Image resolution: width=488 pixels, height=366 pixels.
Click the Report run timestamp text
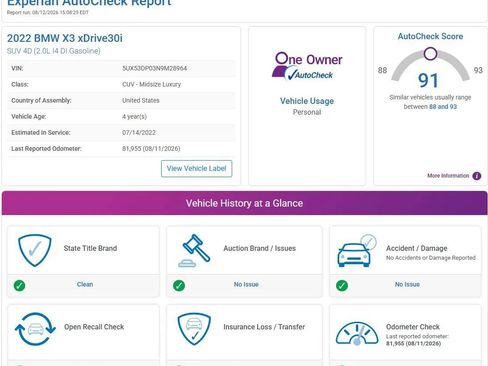click(48, 13)
